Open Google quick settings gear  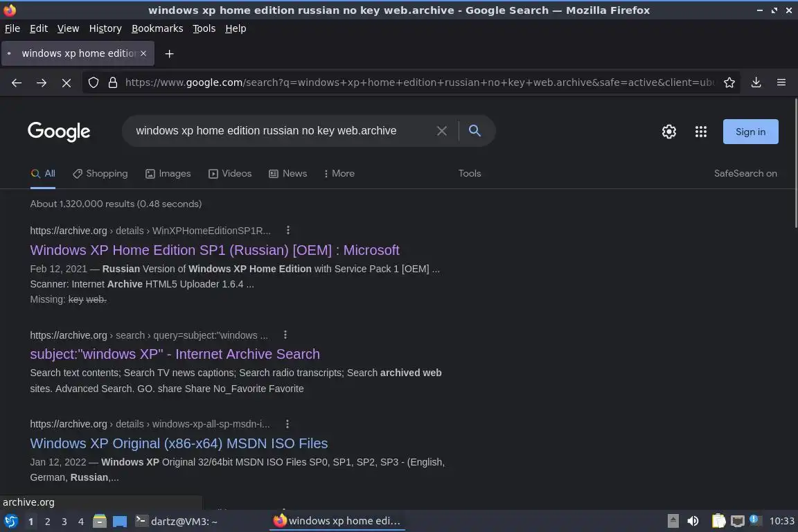668,132
